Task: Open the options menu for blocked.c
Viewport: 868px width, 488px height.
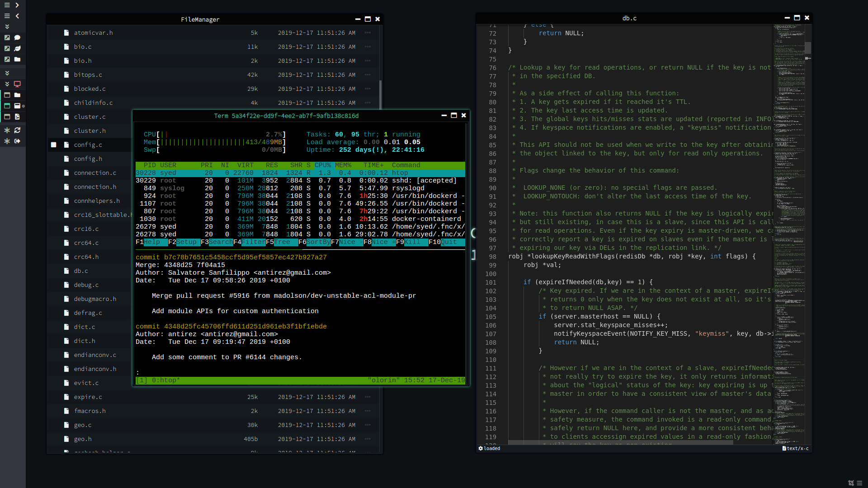Action: click(368, 89)
